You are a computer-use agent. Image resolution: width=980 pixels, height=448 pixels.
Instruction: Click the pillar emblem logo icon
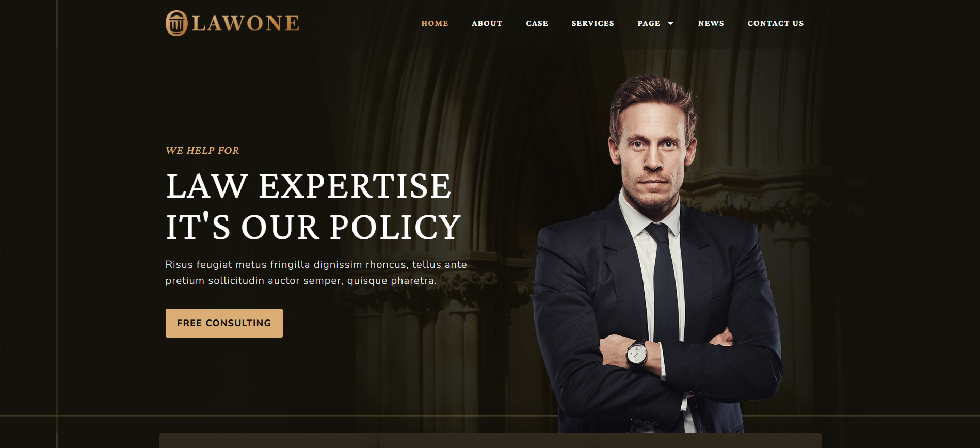point(176,23)
